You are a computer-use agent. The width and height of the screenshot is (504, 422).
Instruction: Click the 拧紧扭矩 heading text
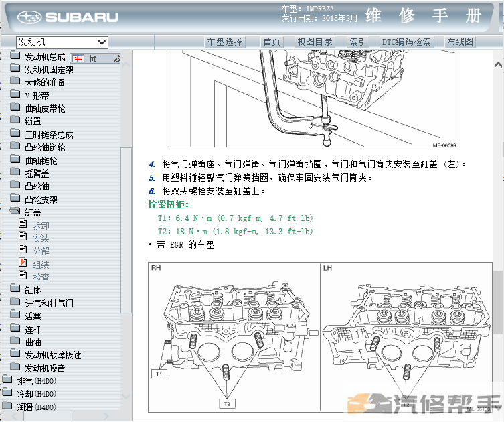(169, 204)
